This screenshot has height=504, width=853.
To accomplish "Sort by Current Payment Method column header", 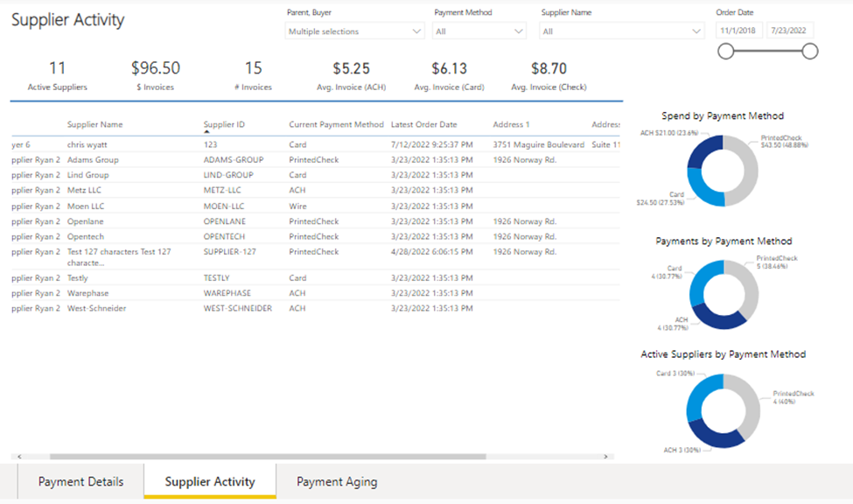I will click(x=336, y=124).
